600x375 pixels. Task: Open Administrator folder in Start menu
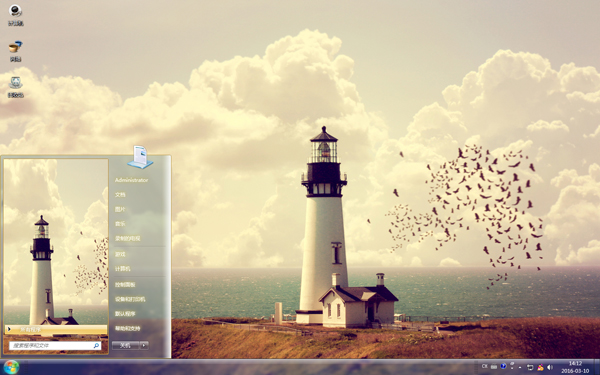pyautogui.click(x=131, y=180)
